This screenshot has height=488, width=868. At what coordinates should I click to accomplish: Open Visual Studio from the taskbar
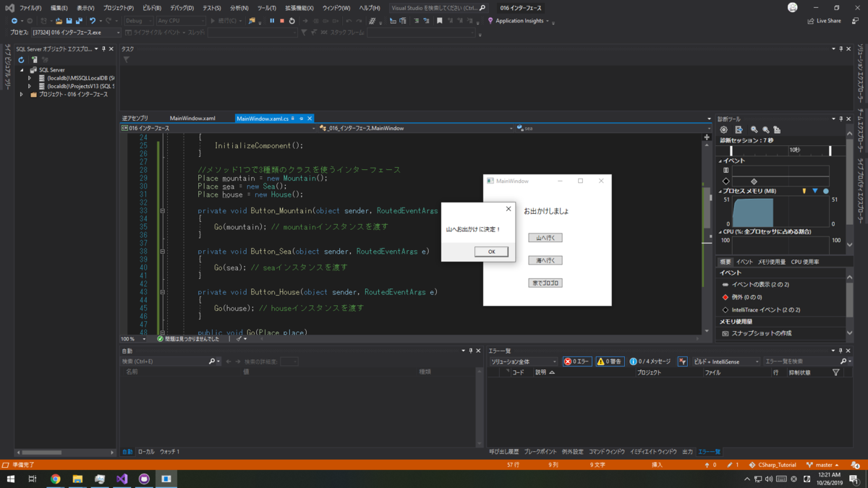coord(122,479)
